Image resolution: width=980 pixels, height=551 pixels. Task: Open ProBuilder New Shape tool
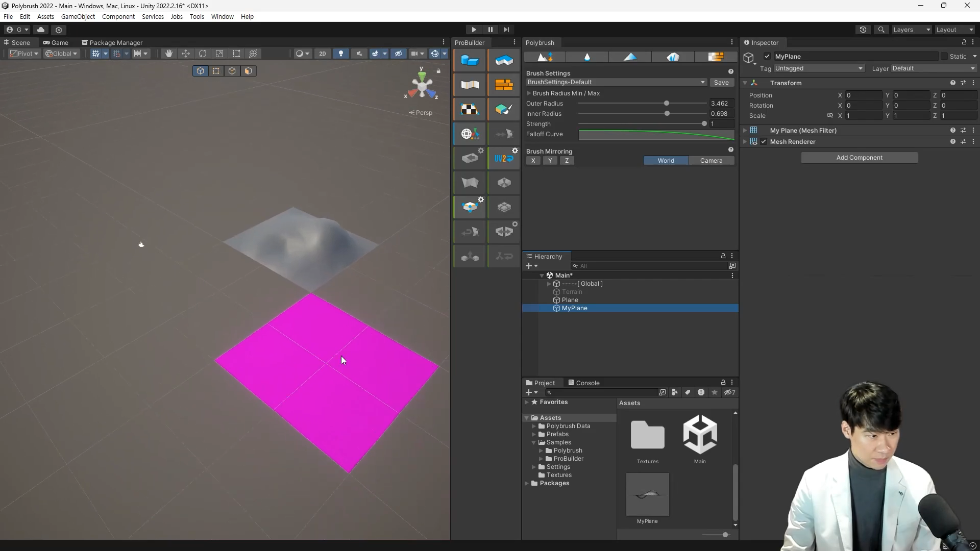(x=470, y=60)
